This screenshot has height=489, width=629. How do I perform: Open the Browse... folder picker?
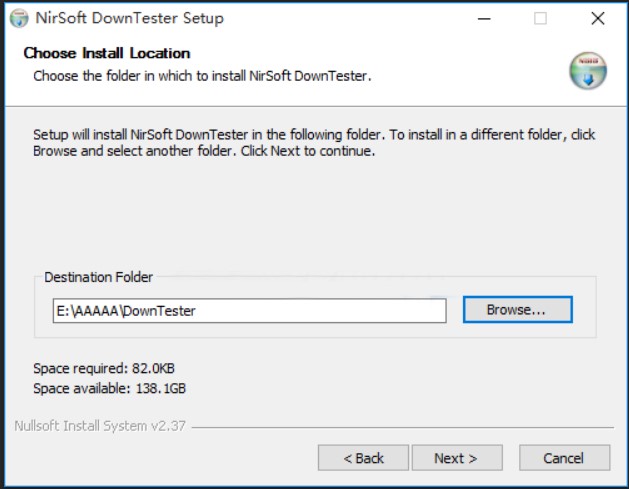click(516, 310)
